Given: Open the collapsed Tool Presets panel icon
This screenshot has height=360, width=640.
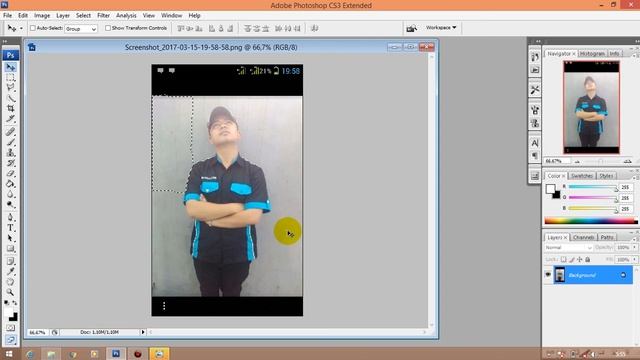Looking at the screenshot, I should point(535,90).
